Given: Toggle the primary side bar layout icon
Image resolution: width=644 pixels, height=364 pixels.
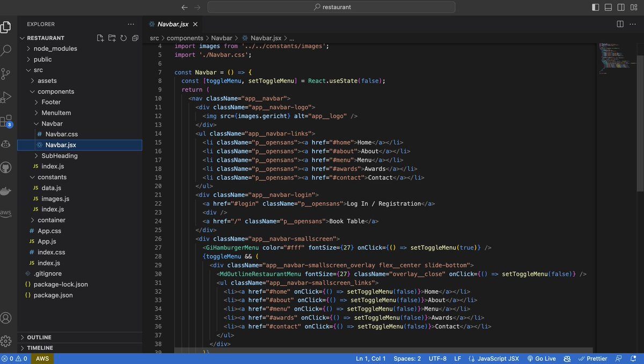Looking at the screenshot, I should click(596, 8).
